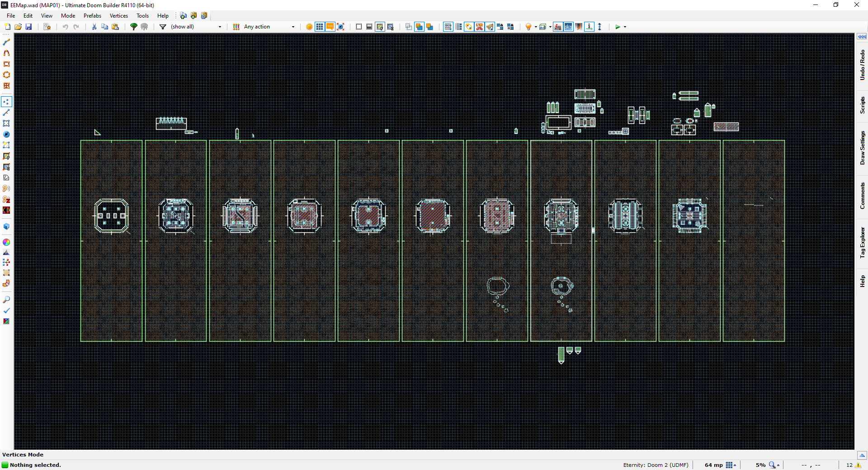
Task: Select the Draw Rectangle tool
Action: click(x=6, y=64)
